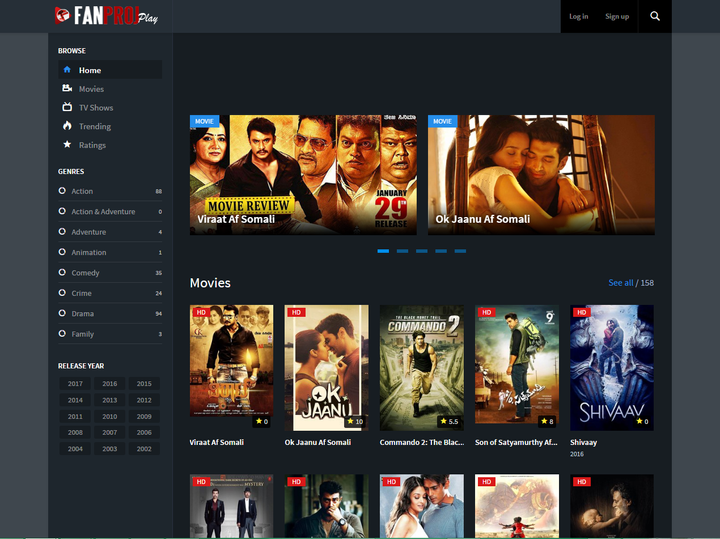Open the Ratings page
720x539 pixels.
click(x=92, y=145)
